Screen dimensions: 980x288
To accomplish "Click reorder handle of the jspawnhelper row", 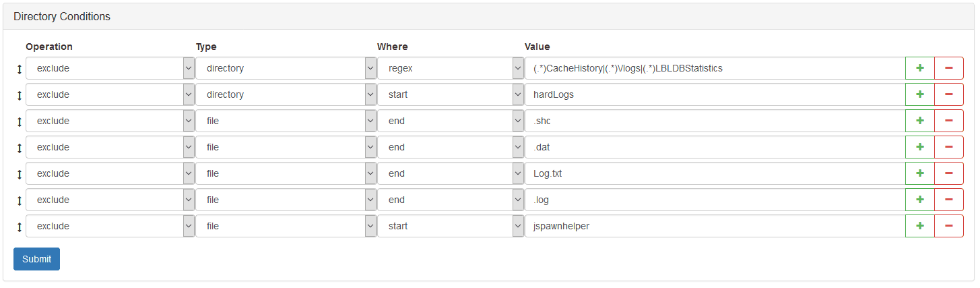I will click(19, 227).
